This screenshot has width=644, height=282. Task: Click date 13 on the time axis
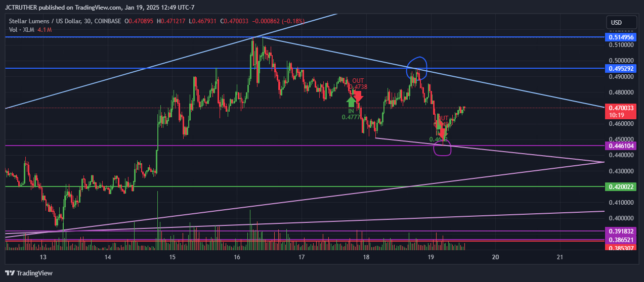click(43, 257)
